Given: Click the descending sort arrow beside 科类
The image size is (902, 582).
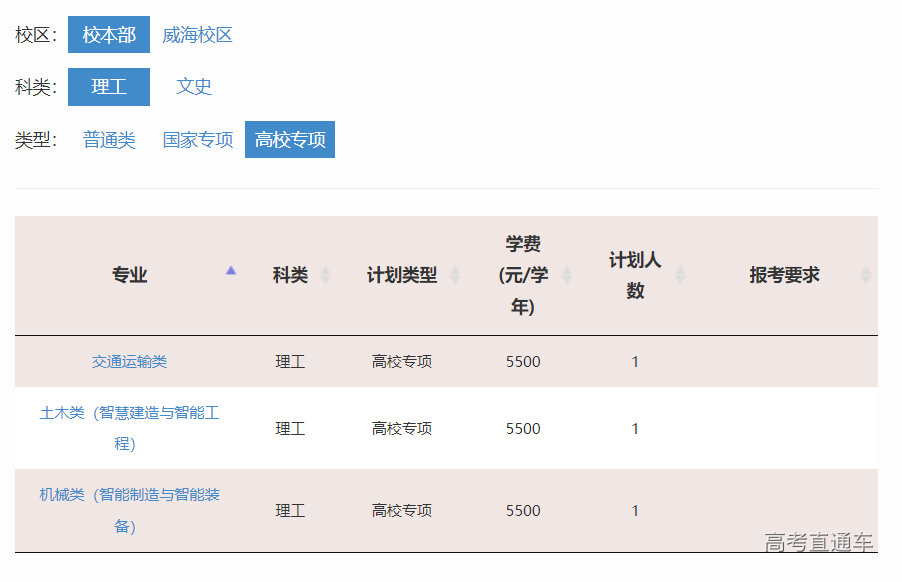Looking at the screenshot, I should (324, 279).
